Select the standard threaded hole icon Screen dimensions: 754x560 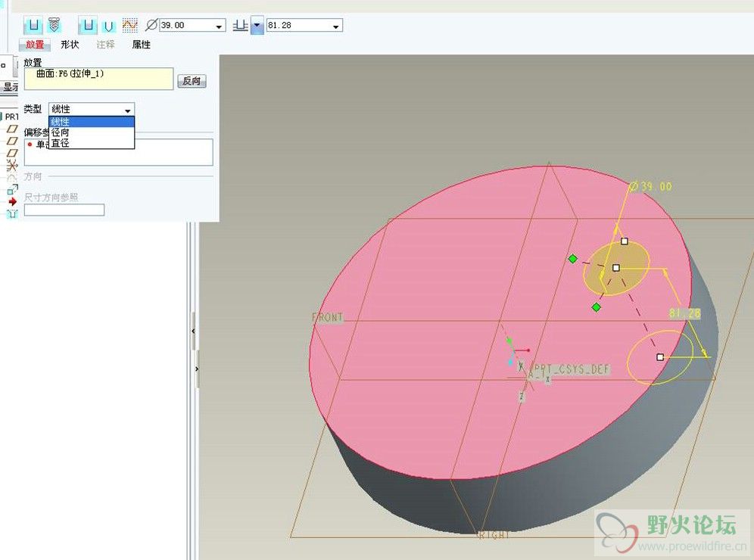[x=54, y=25]
